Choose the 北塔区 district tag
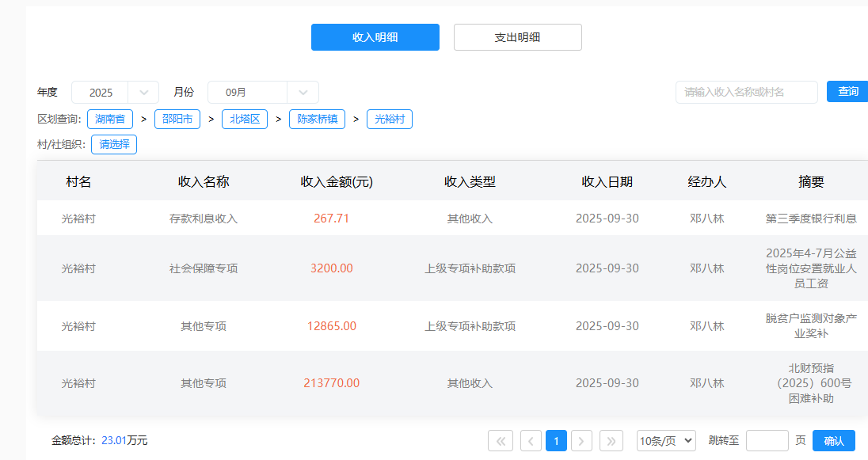Screen dimensions: 868x460 tap(245, 120)
